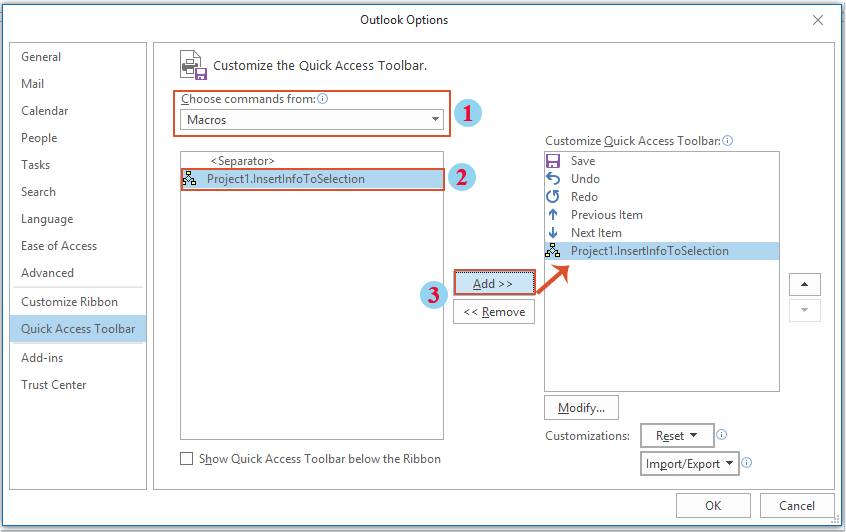
Task: Click the << Remove button
Action: tap(494, 312)
